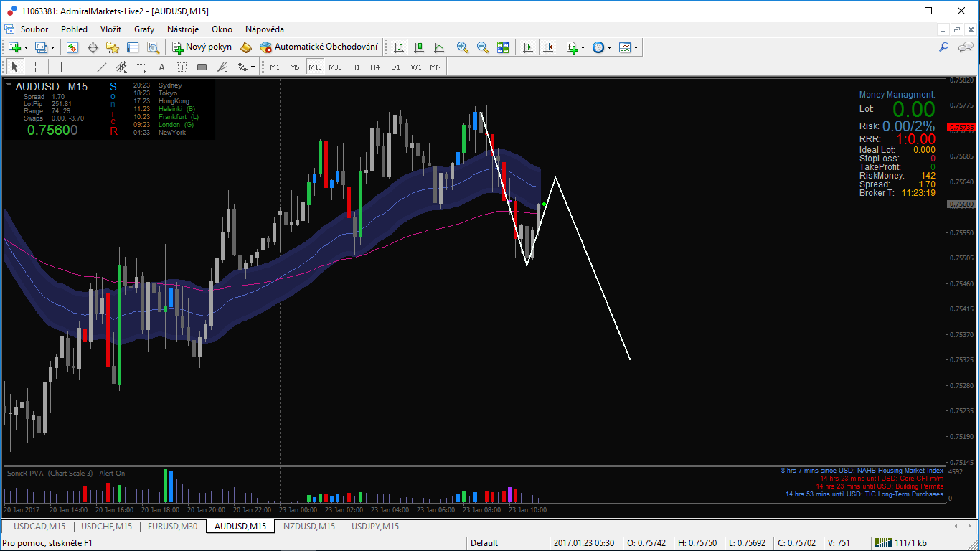Select the arrow cursor tool

(15, 67)
